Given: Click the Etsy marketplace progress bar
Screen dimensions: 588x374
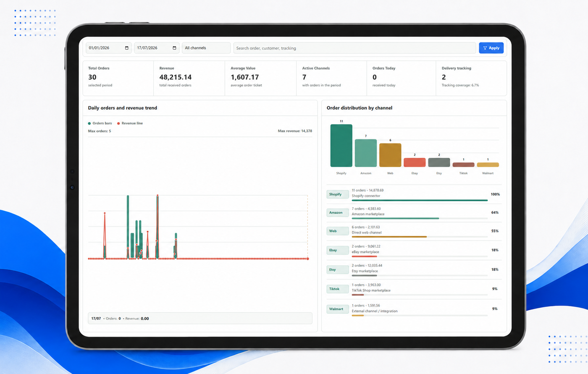Looking at the screenshot, I should [420, 275].
